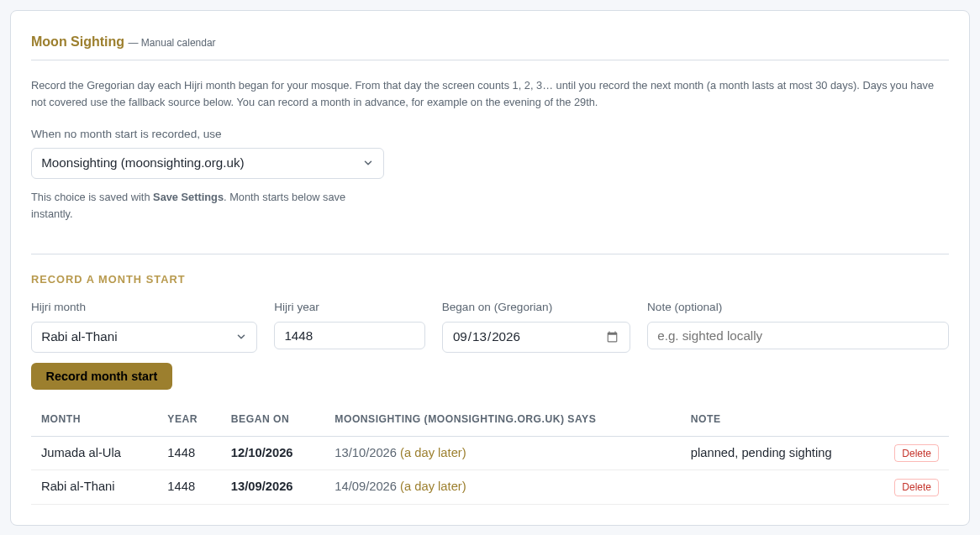The height and width of the screenshot is (535, 980).
Task: Click the 'Hijri month' field label
Action: point(58,307)
